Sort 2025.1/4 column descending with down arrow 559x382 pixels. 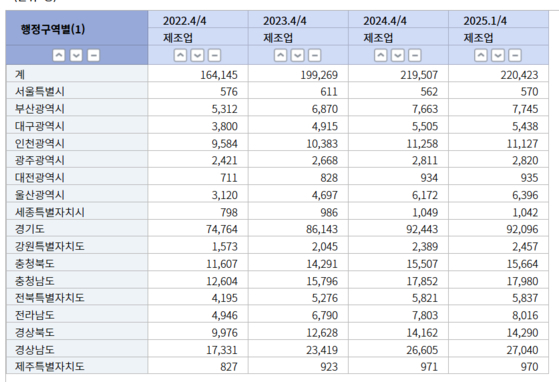coord(498,55)
